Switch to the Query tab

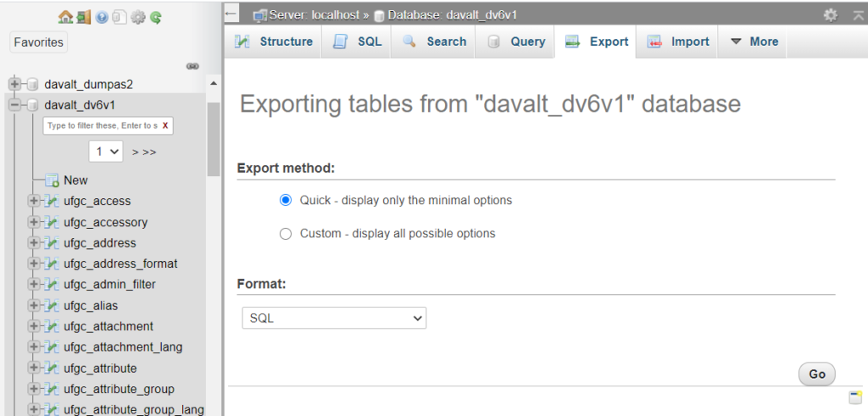(x=515, y=42)
